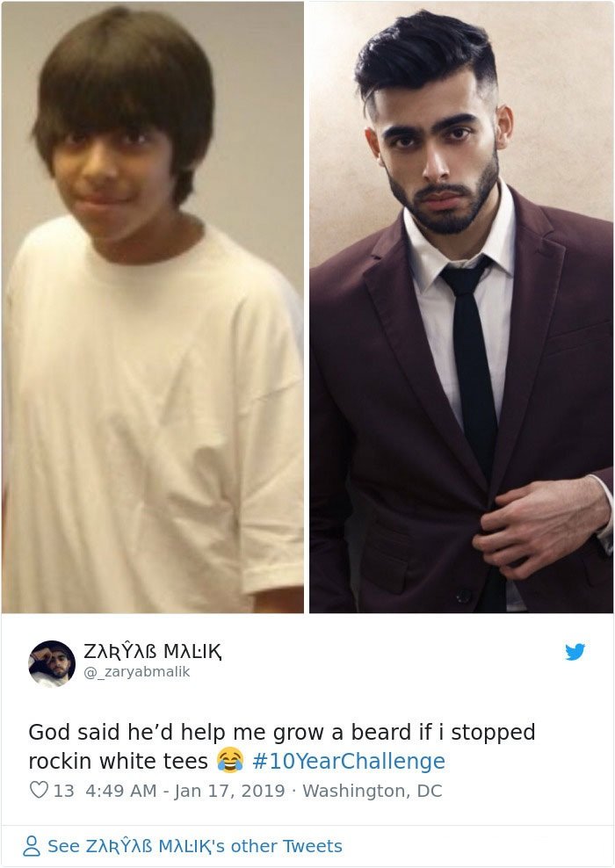Click the like count 13
The width and height of the screenshot is (615, 868).
coord(63,791)
